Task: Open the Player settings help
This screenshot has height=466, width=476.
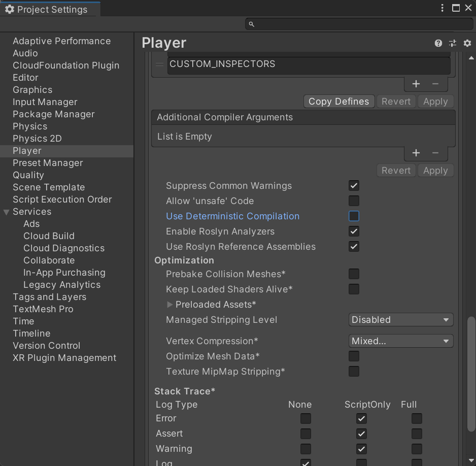Action: click(x=438, y=43)
